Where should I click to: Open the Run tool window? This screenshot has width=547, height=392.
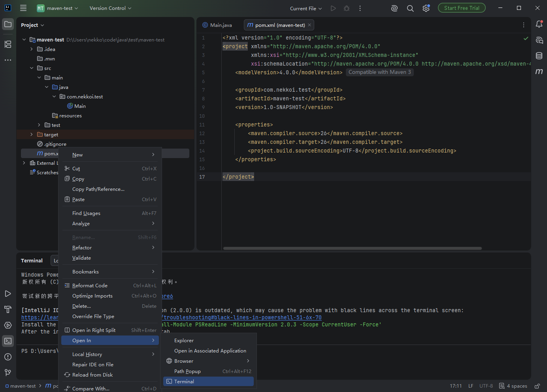pyautogui.click(x=8, y=294)
